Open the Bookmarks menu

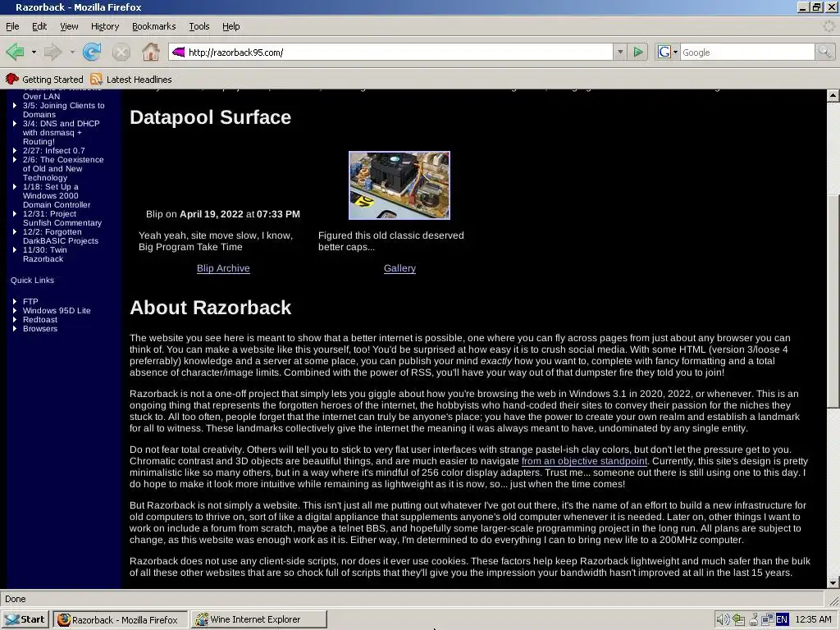[153, 26]
